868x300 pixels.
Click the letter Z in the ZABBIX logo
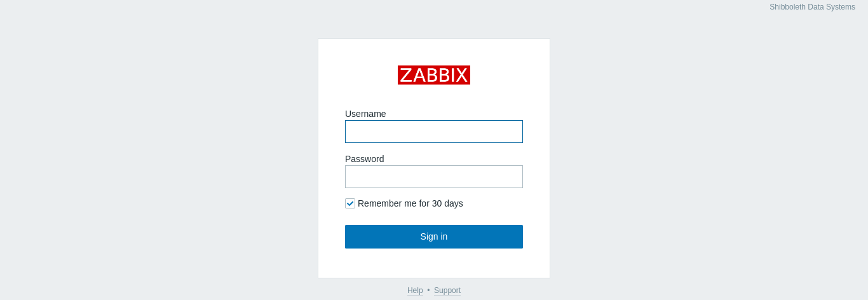coord(406,75)
